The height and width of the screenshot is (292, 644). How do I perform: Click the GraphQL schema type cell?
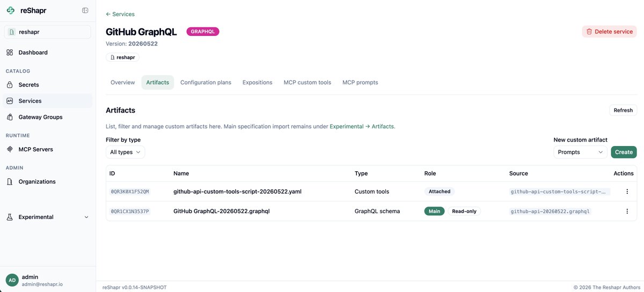(377, 211)
